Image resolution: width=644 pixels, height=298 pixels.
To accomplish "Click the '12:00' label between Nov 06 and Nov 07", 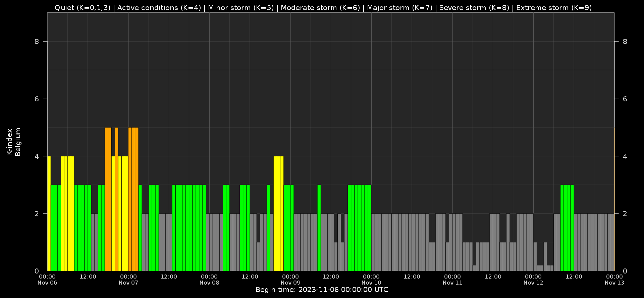I will [x=88, y=277].
